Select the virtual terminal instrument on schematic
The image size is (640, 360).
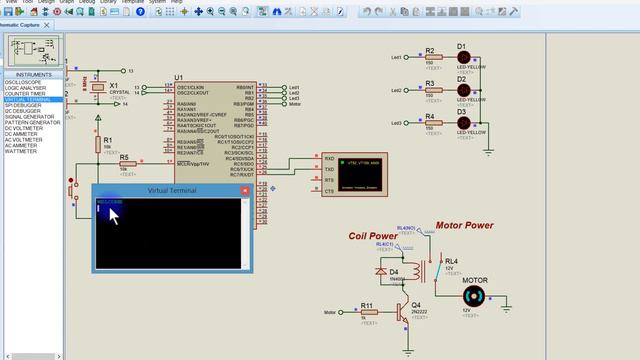coord(354,175)
